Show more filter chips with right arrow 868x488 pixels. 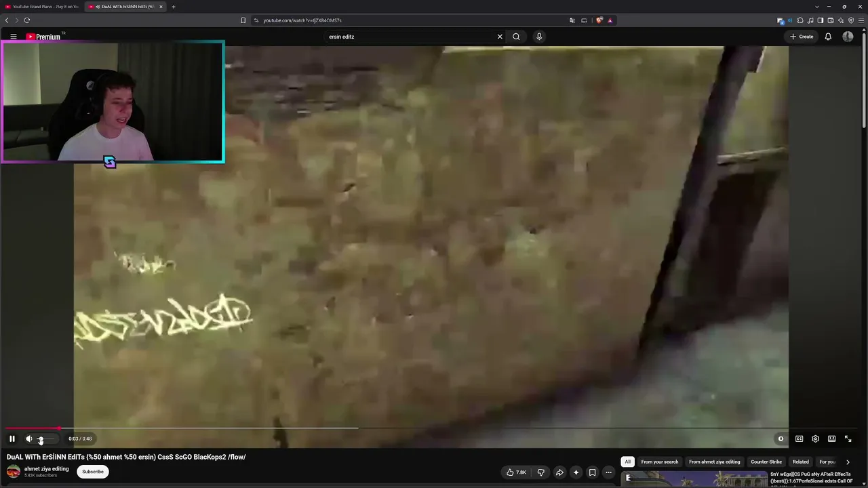pyautogui.click(x=848, y=462)
